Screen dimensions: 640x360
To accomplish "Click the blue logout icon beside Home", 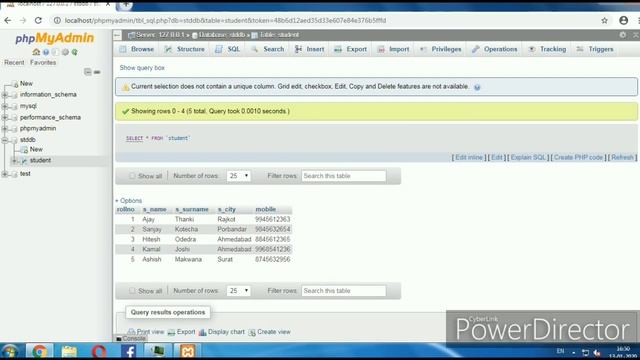I will pyautogui.click(x=46, y=52).
